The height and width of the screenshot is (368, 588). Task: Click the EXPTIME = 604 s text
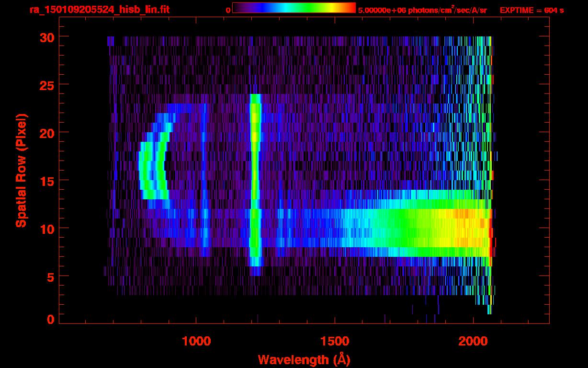531,10
